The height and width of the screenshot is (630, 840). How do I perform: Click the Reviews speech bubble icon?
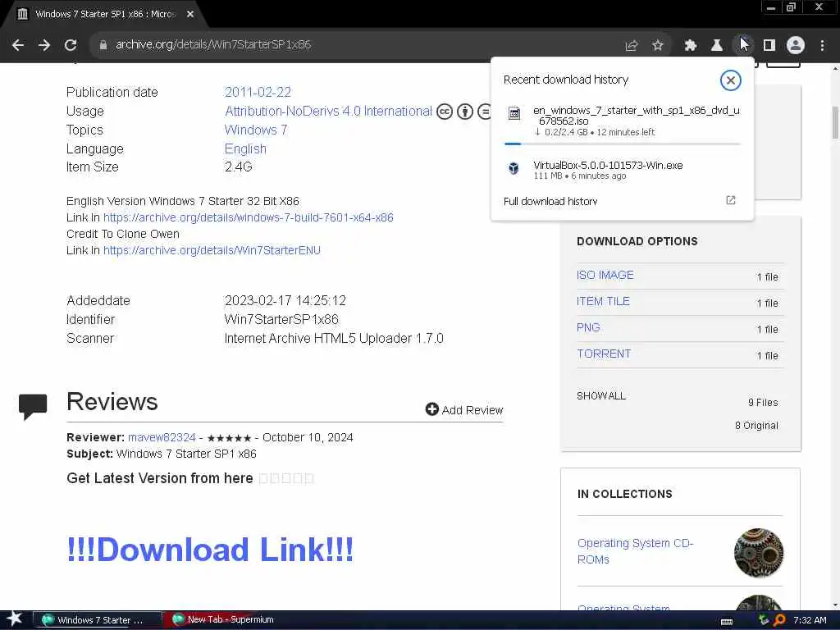pos(33,407)
